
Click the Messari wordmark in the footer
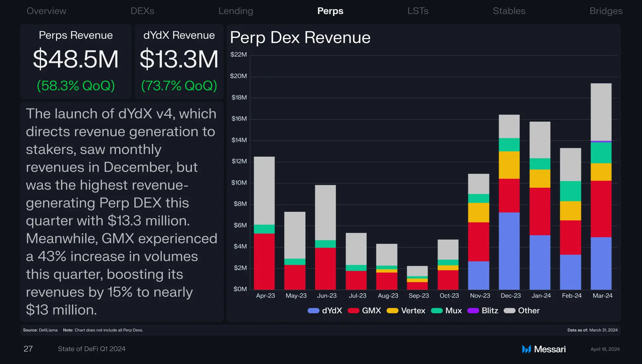(x=550, y=349)
